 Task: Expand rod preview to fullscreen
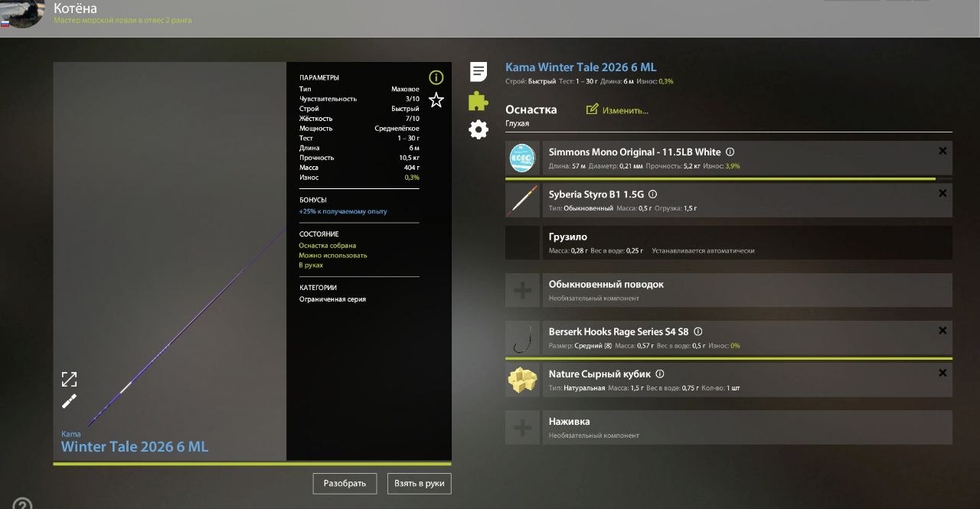tap(69, 380)
